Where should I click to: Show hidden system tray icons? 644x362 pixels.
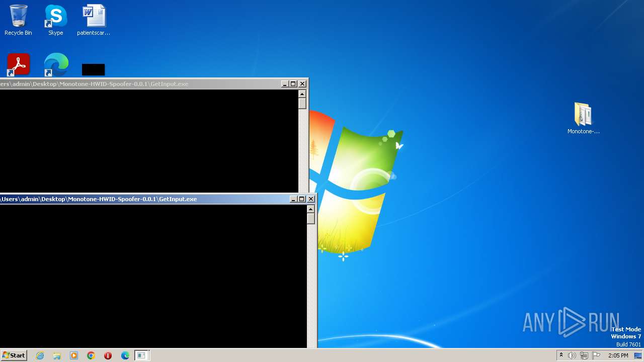[561, 355]
